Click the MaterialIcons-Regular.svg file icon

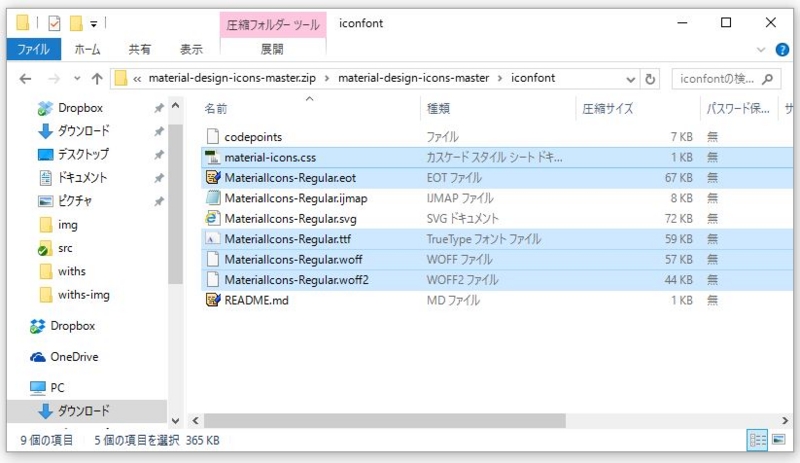pyautogui.click(x=213, y=218)
